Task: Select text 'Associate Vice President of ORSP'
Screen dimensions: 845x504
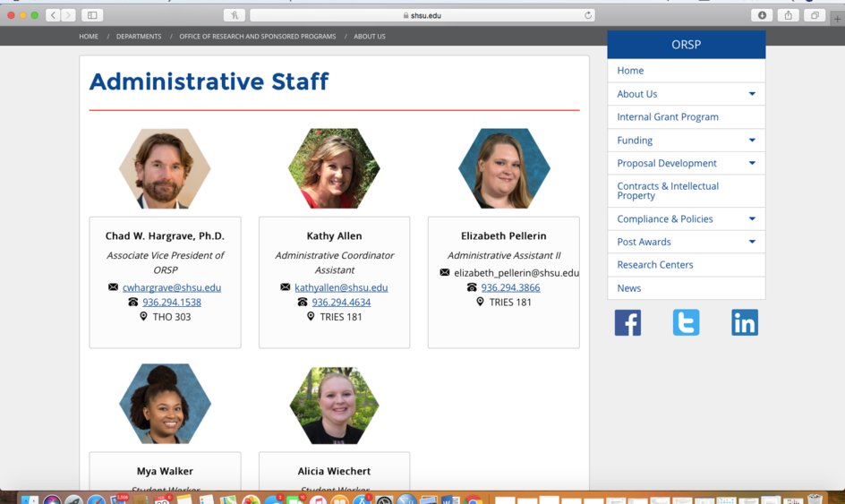Action: point(165,262)
